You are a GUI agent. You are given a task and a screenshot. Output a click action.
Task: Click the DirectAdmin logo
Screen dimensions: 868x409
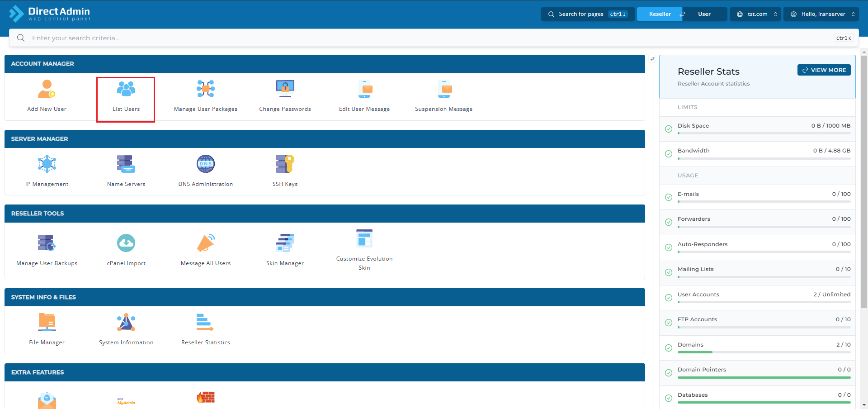point(50,14)
